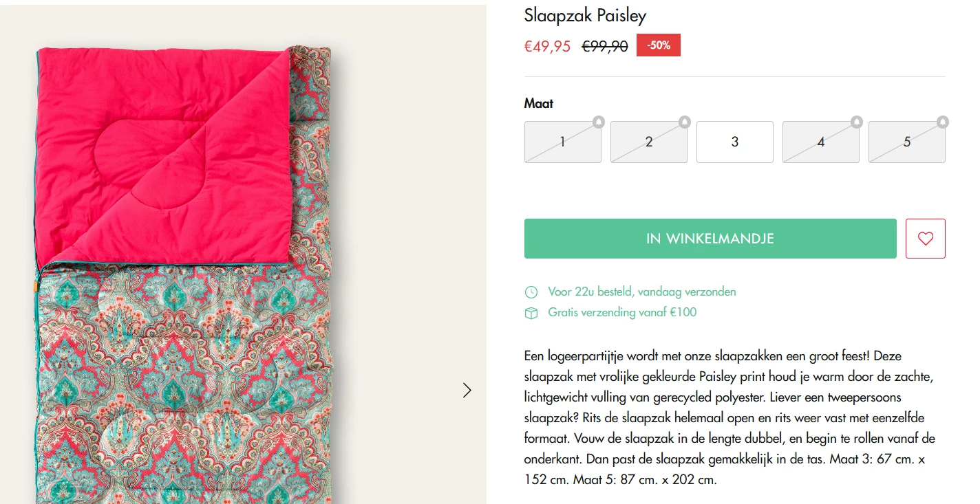
Task: Click the struck-through original price €99,90
Action: tap(603, 45)
